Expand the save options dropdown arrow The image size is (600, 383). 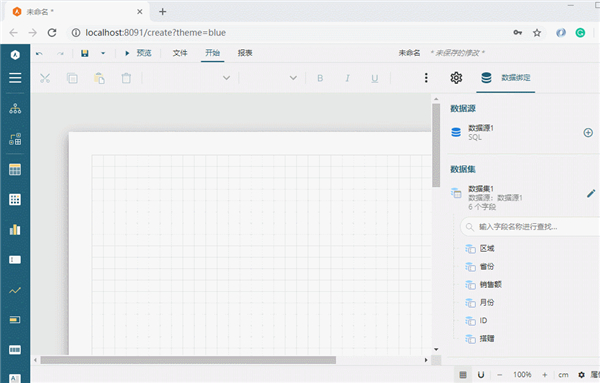point(103,53)
